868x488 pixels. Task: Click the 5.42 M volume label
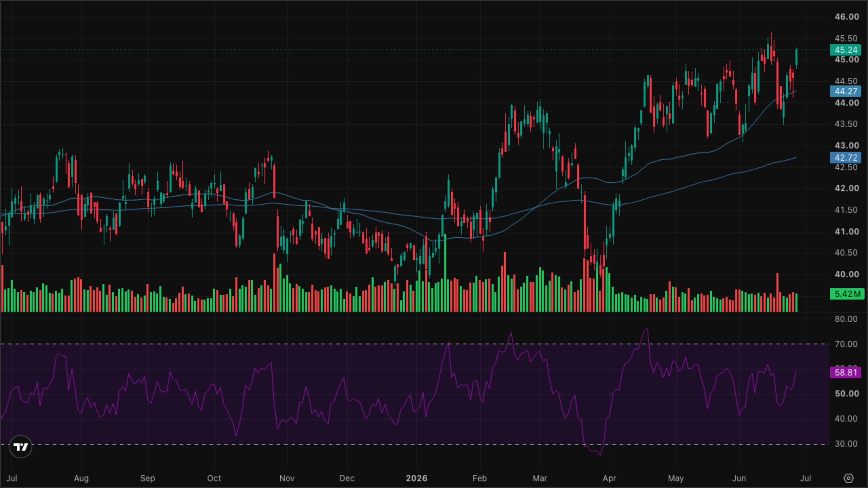[847, 294]
